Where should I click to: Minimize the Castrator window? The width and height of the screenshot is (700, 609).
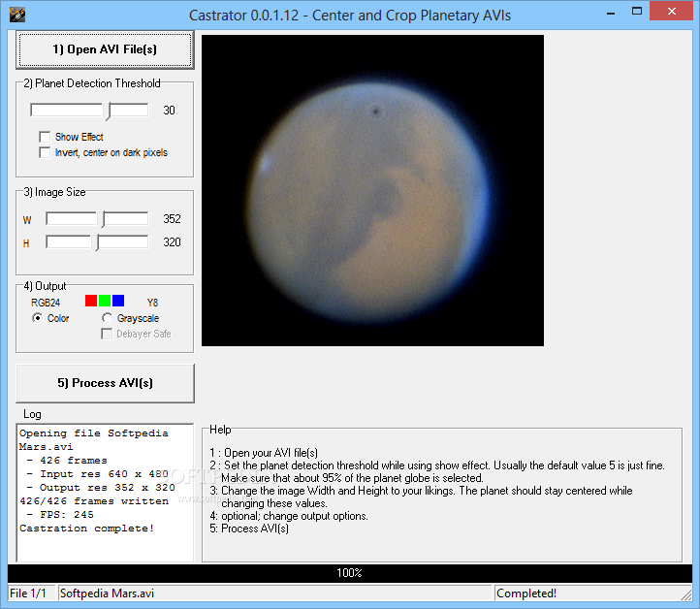pos(611,12)
